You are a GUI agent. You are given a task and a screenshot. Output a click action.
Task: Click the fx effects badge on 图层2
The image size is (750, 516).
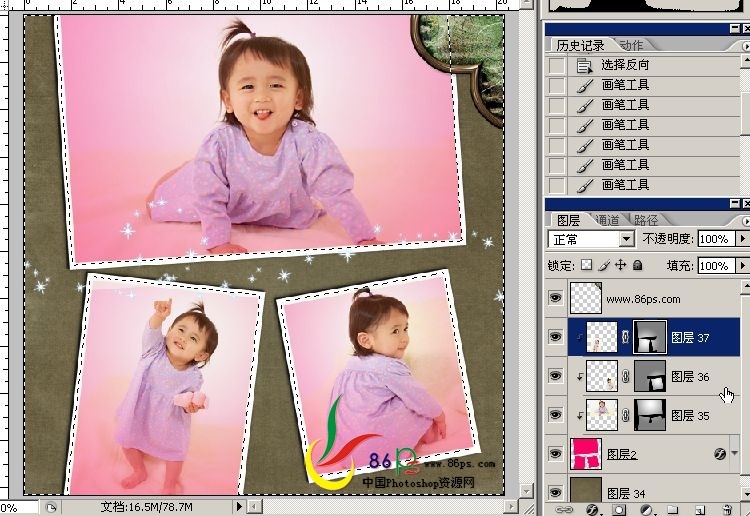click(x=720, y=453)
